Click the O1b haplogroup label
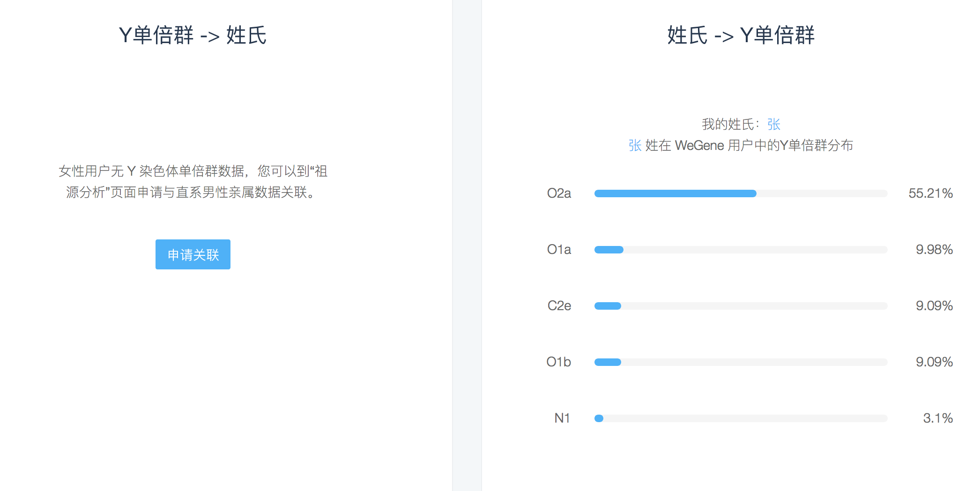This screenshot has width=980, height=491. coord(559,362)
